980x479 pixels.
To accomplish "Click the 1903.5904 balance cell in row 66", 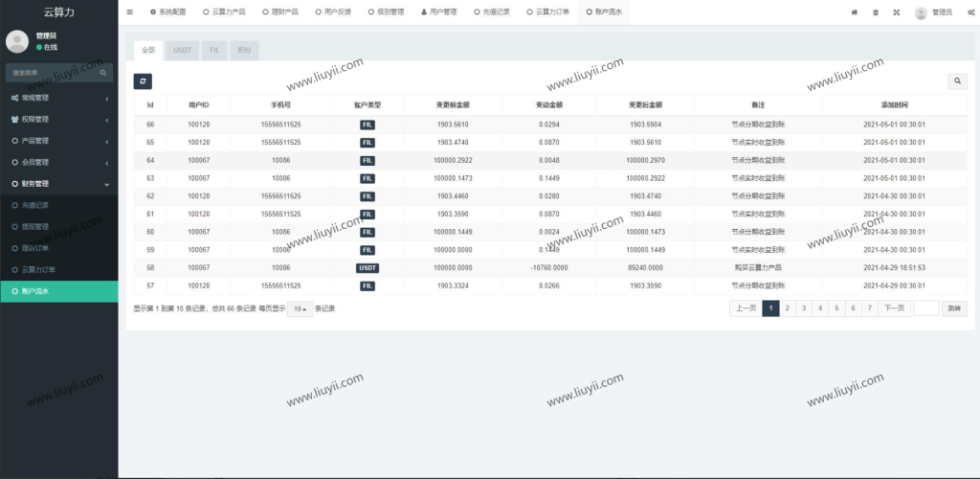I will pyautogui.click(x=646, y=125).
